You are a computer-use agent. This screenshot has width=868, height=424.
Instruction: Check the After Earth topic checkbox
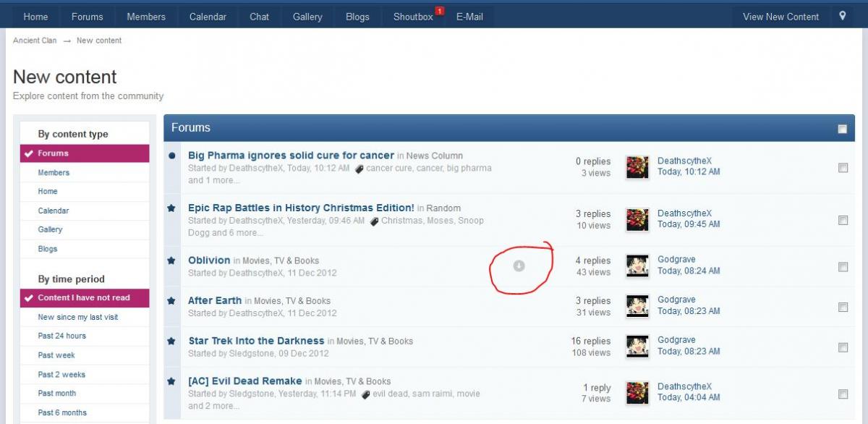point(843,307)
